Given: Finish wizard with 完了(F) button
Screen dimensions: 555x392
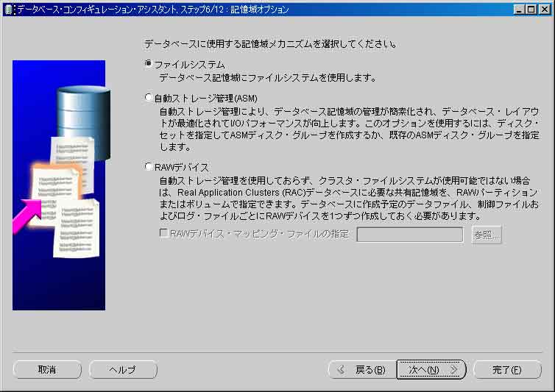Looking at the screenshot, I should pos(507,370).
